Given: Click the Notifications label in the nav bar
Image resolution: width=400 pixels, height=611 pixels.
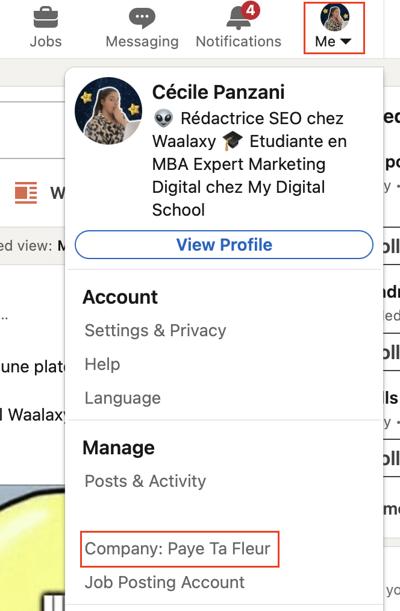Looking at the screenshot, I should (238, 41).
